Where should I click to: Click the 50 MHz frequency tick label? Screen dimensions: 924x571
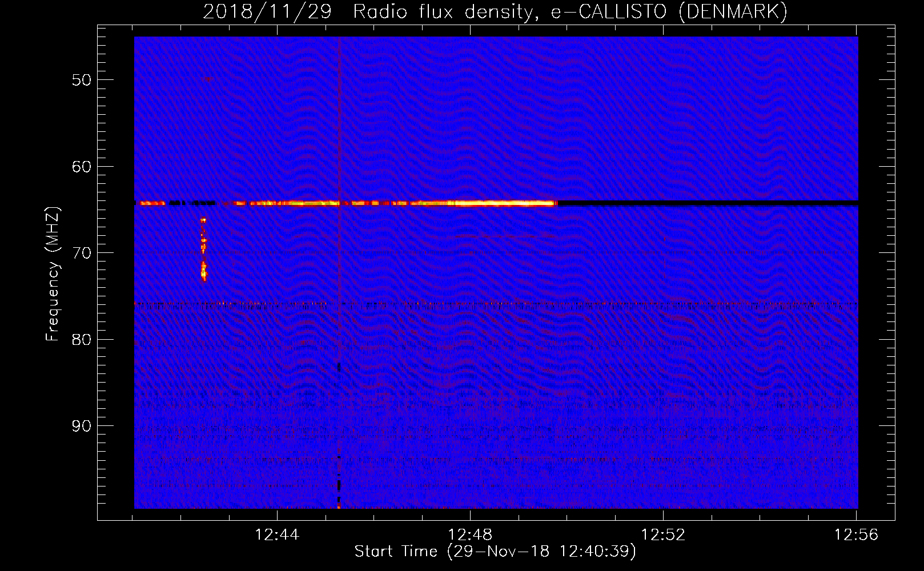82,80
